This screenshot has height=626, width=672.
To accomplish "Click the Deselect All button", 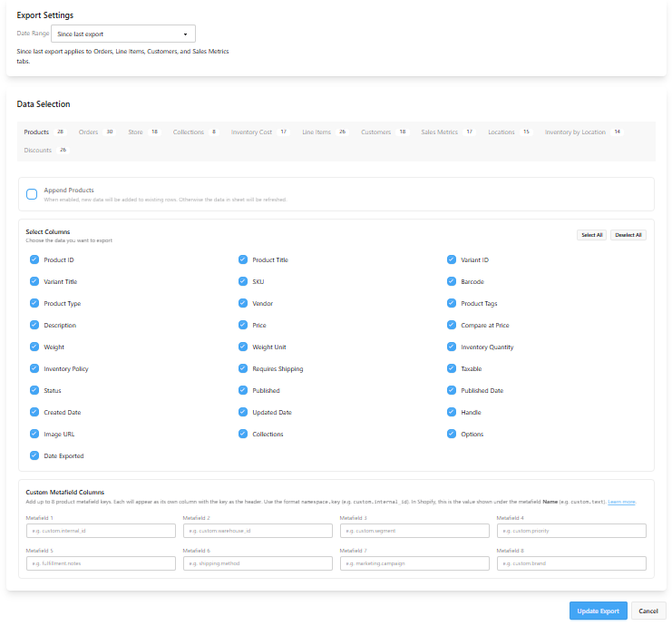I will pos(628,235).
